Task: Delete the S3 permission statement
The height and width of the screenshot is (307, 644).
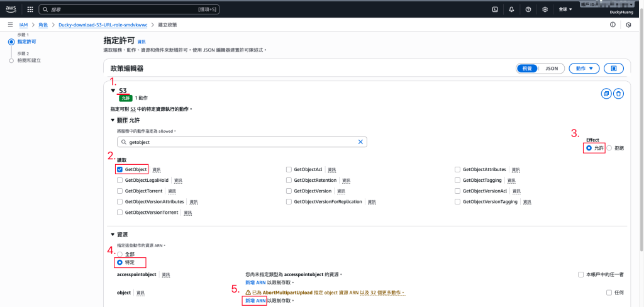Action: point(619,94)
